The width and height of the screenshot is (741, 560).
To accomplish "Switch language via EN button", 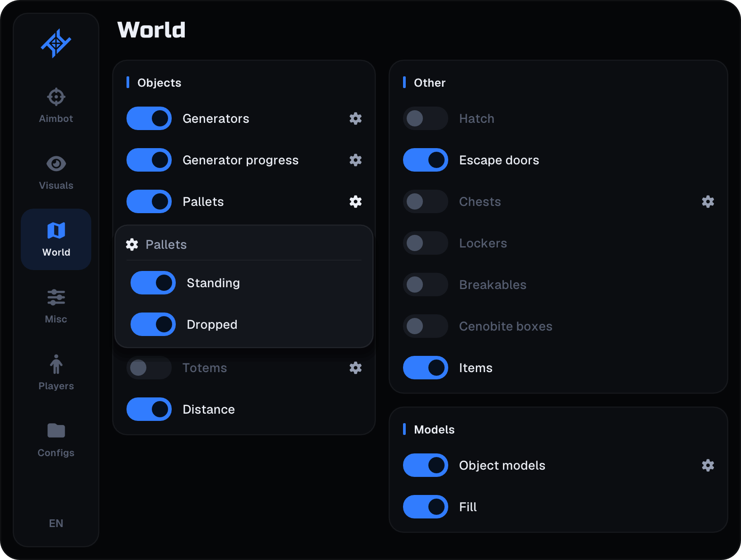I will pyautogui.click(x=56, y=523).
